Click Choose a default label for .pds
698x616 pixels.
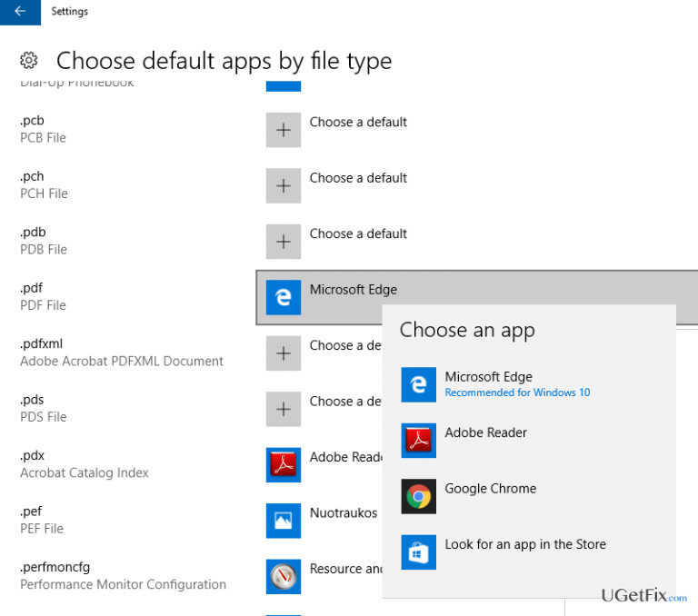click(345, 402)
